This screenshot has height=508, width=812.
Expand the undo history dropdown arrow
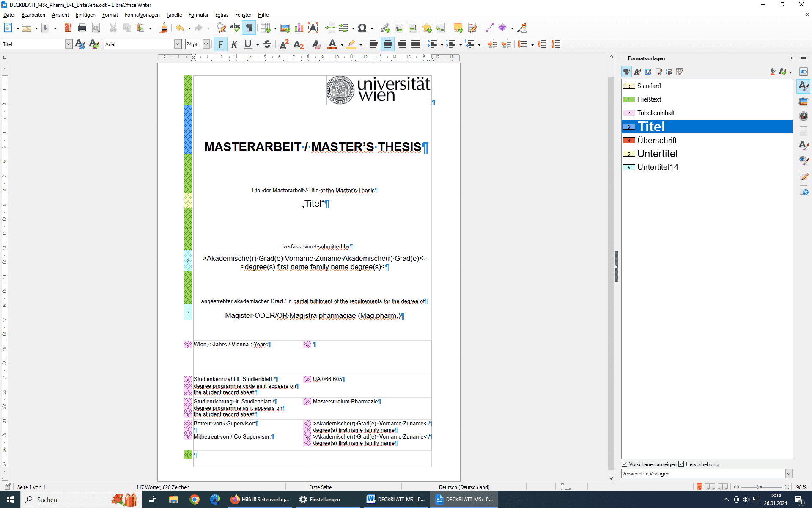[x=189, y=28]
